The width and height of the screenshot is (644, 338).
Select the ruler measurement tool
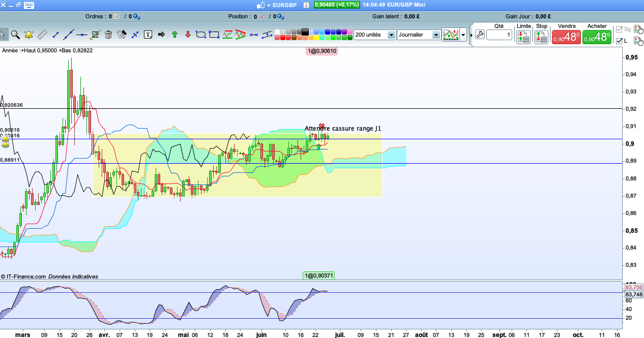[x=42, y=35]
